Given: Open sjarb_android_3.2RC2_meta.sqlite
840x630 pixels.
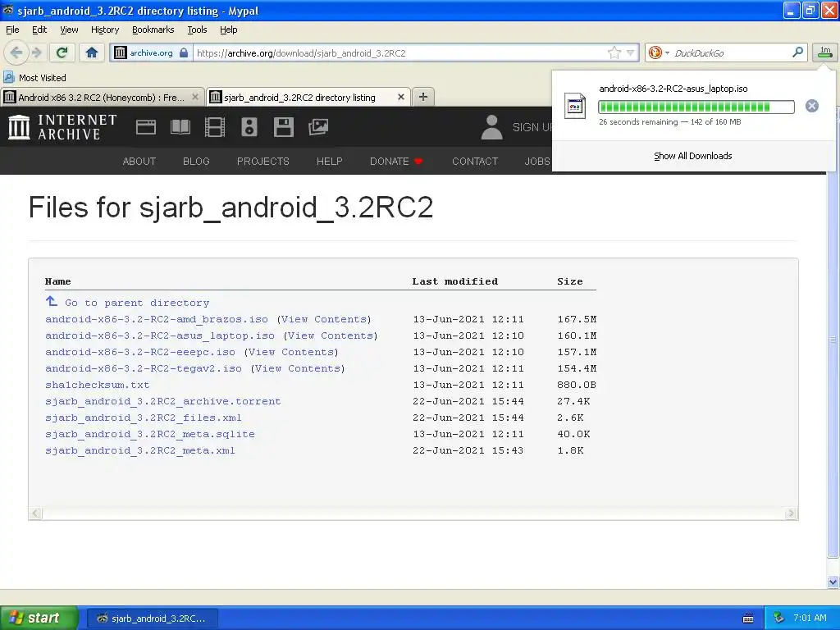Looking at the screenshot, I should 150,434.
